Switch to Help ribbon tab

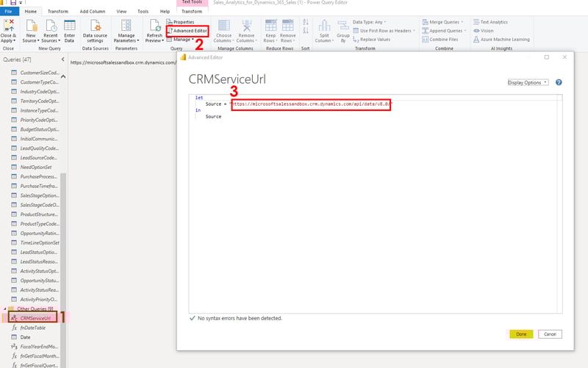tap(165, 11)
